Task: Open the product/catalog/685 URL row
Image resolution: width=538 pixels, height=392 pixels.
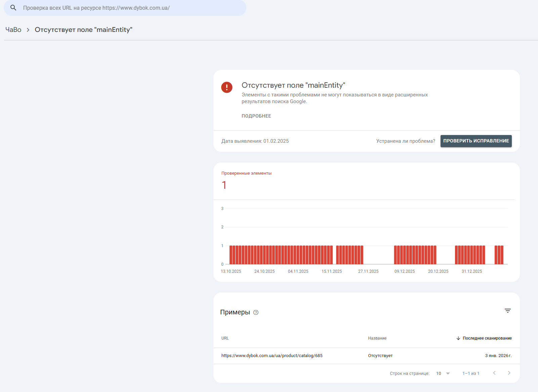Action: (x=272, y=356)
